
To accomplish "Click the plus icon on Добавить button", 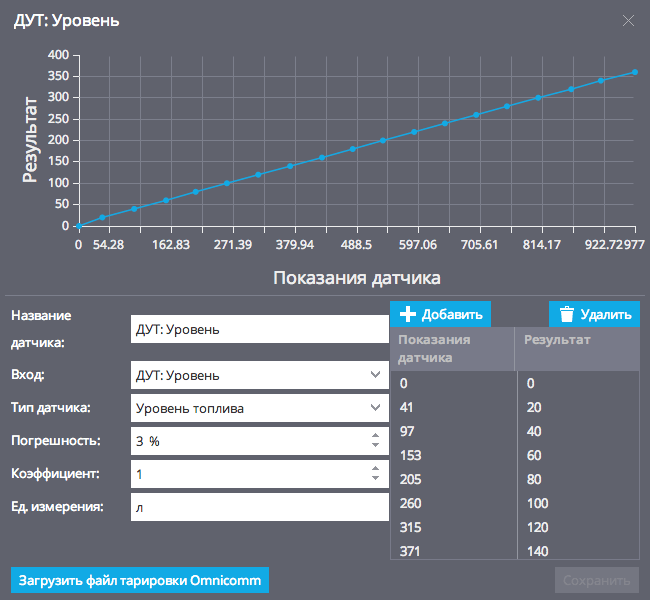I will click(x=407, y=314).
